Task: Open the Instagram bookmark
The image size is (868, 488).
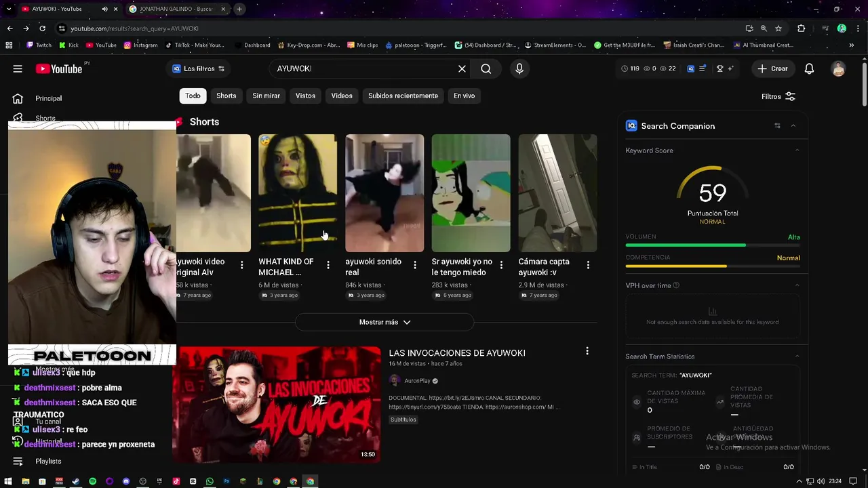Action: (x=140, y=45)
